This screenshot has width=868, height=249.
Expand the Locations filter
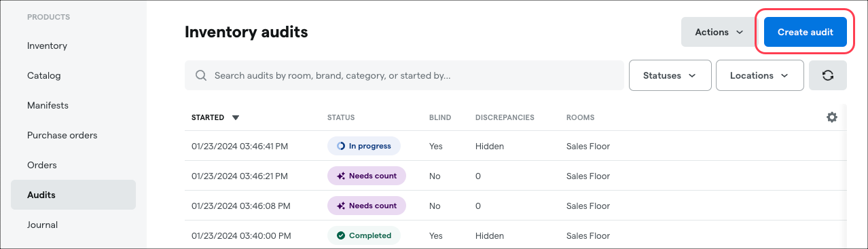pos(760,75)
